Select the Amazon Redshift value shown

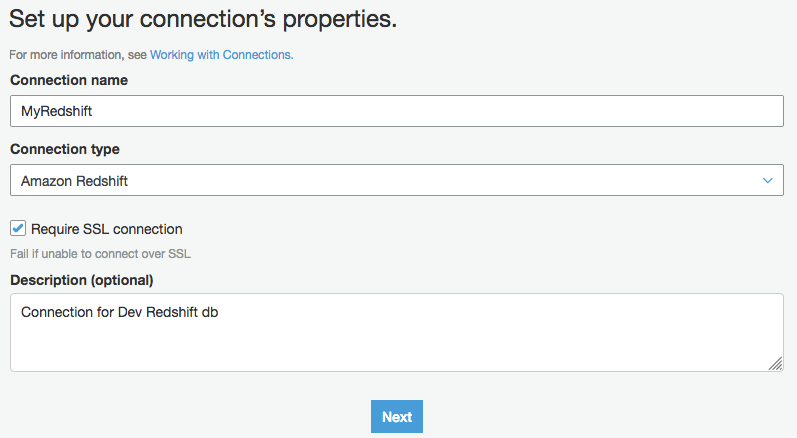(x=74, y=181)
